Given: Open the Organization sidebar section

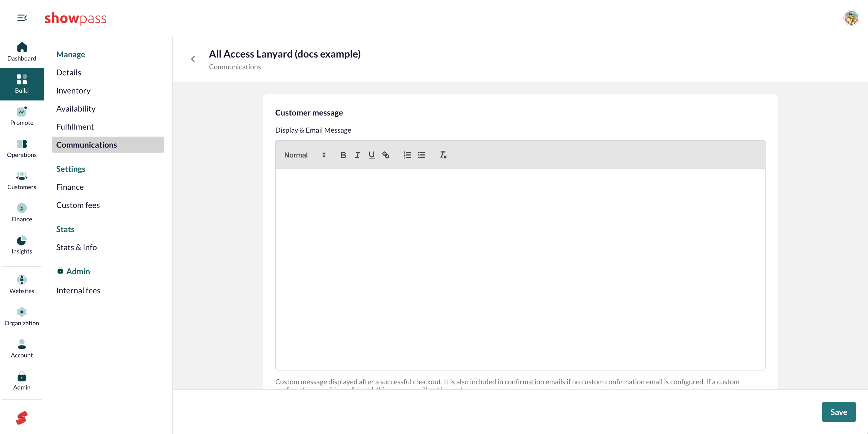Looking at the screenshot, I should click(x=22, y=317).
